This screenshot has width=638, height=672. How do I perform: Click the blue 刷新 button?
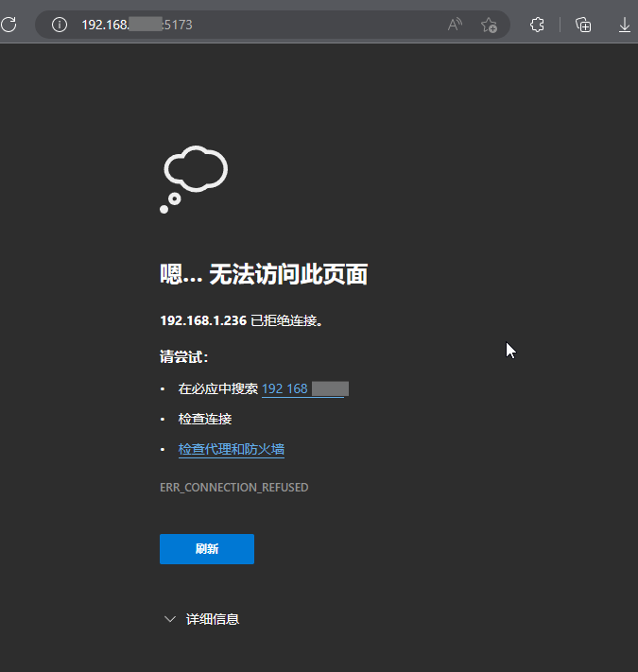coord(207,549)
